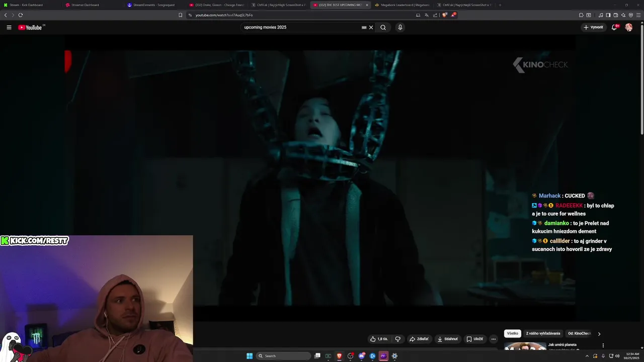This screenshot has width=644, height=362.
Task: Click the Zdieľať share button
Action: [x=419, y=339]
